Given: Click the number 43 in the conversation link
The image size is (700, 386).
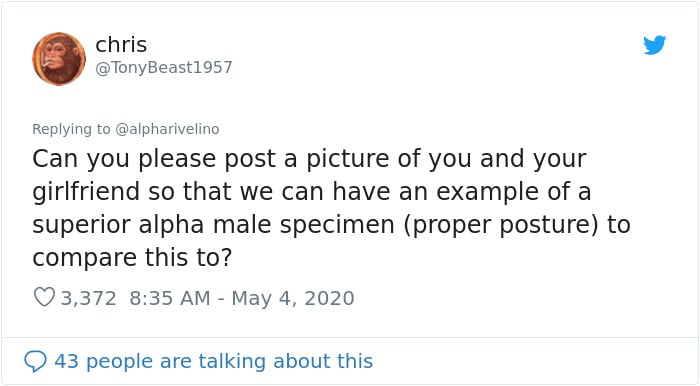Looking at the screenshot, I should (67, 361).
